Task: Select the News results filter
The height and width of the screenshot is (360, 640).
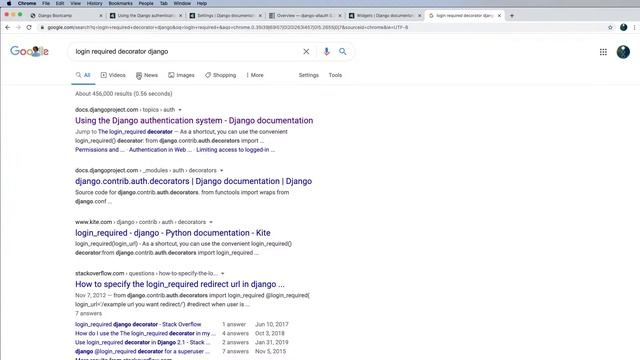Action: pos(147,75)
